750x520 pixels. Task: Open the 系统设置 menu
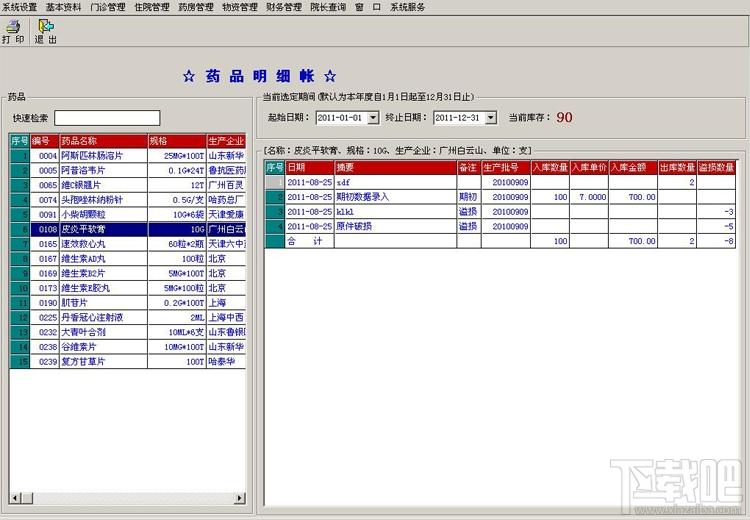coord(20,7)
